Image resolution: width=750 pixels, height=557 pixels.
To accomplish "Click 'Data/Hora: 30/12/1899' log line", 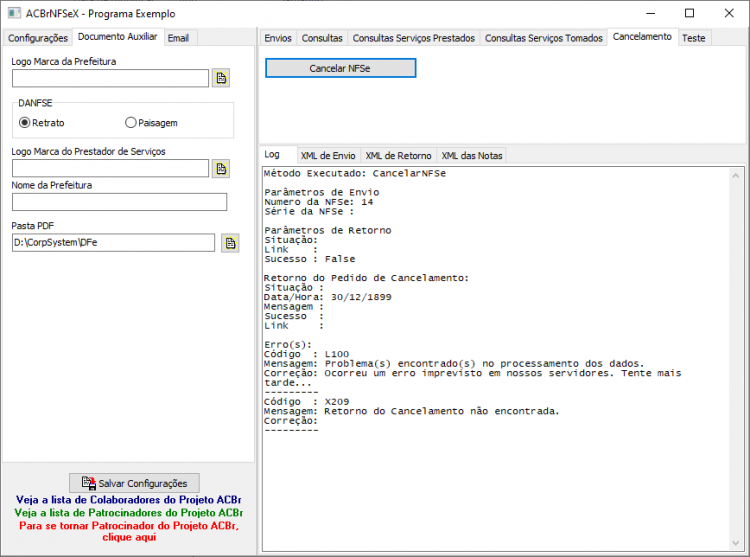I will pyautogui.click(x=328, y=297).
